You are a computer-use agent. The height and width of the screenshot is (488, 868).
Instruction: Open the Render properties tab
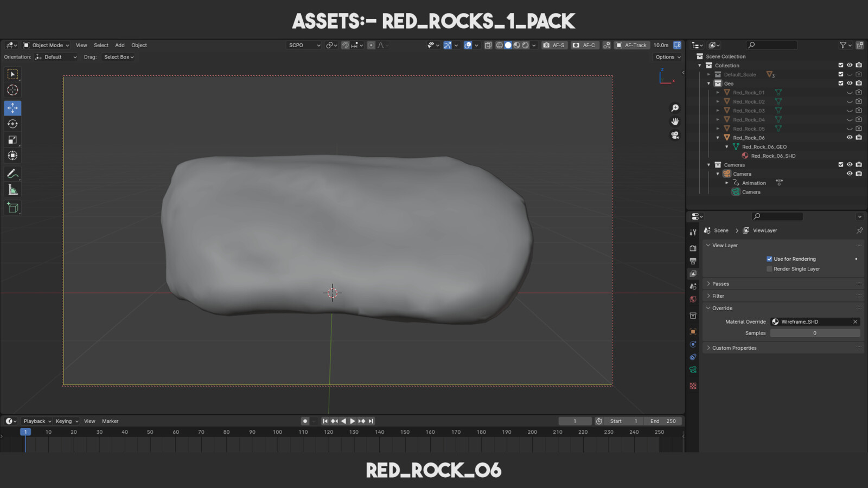[693, 248]
